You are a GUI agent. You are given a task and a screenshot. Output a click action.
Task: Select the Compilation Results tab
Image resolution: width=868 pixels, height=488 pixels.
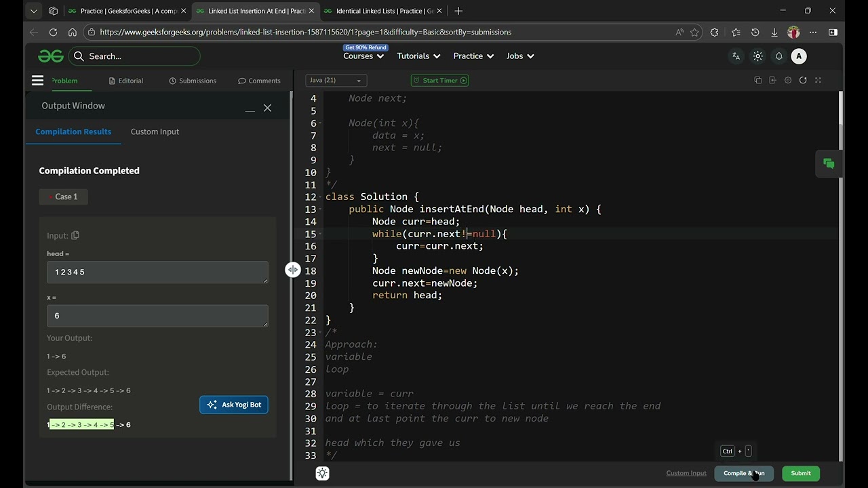pos(73,131)
